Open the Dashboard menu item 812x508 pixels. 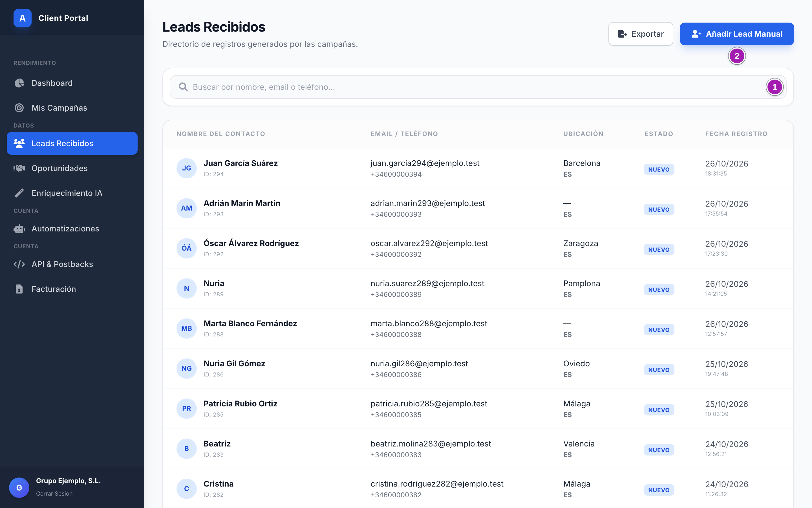[72, 83]
